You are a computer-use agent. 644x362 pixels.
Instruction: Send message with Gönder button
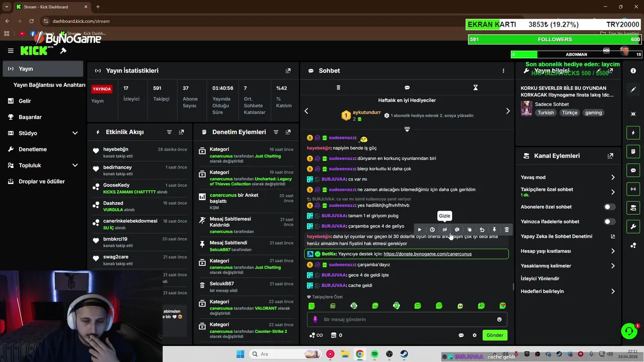point(495,335)
